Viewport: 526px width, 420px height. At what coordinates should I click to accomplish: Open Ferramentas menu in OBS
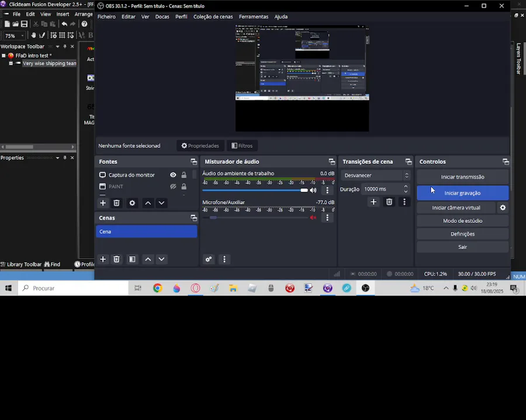tap(254, 17)
